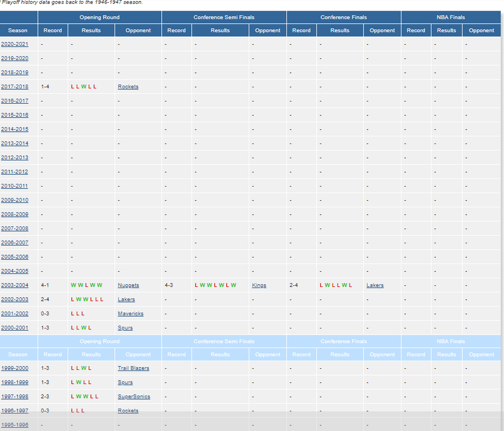Click Mavericks opponent link
Screen dimensions: 504x431
130,314
